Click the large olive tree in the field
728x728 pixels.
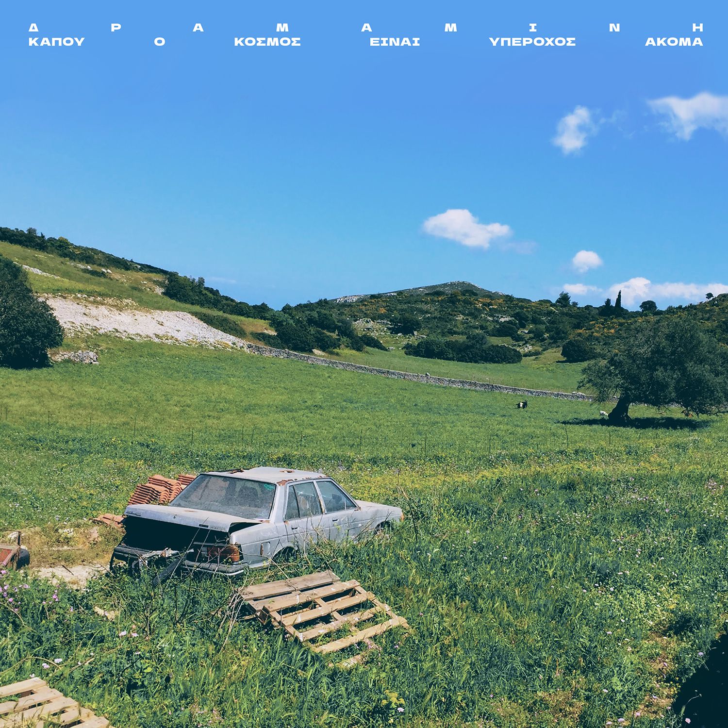pos(655,369)
